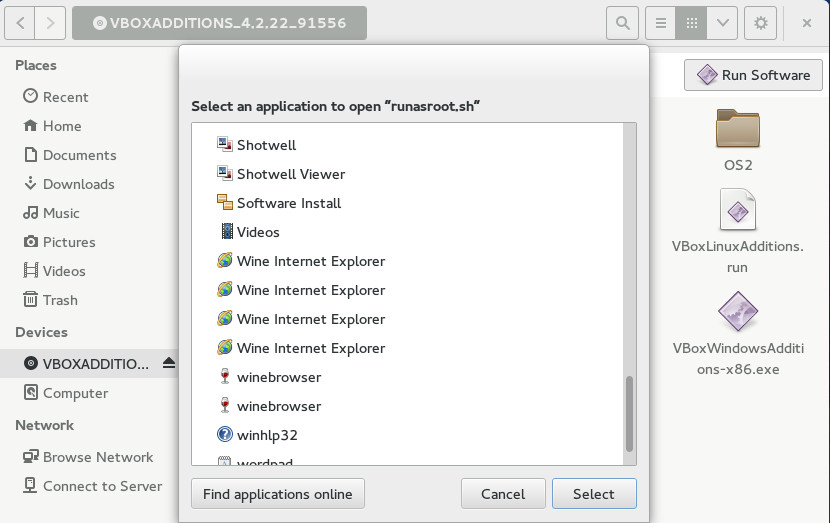Click Find applications online button
Screen dimensions: 830x523
coord(278,494)
